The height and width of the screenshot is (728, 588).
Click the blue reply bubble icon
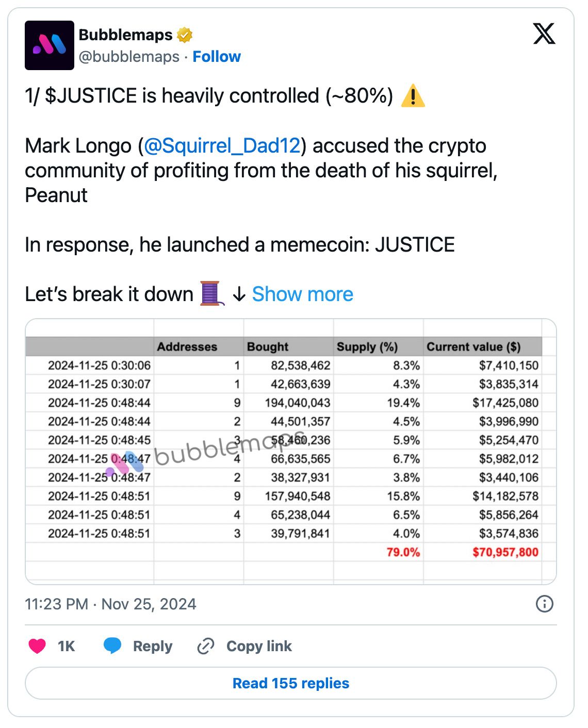(x=112, y=646)
